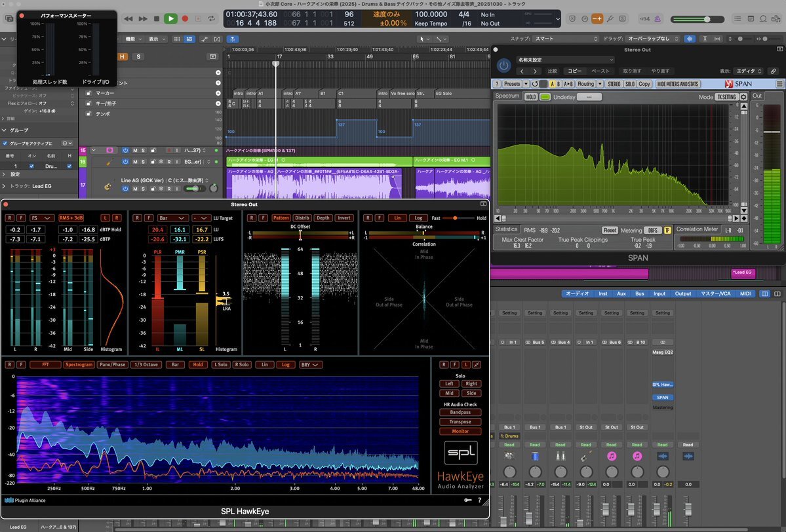Click HIDE METERS AND STATS button

(678, 84)
